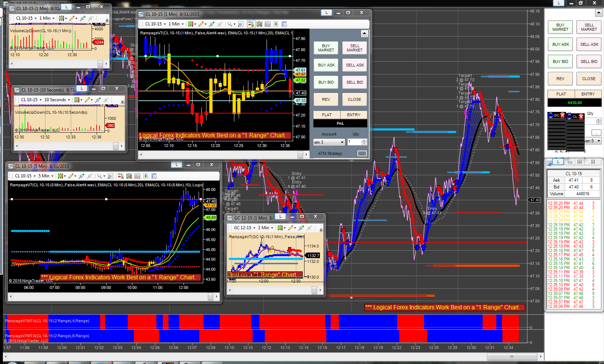Open Data Series icon in CL 5 Min chart toolbar
Image resolution: width=604 pixels, height=364 pixels.
click(x=129, y=176)
